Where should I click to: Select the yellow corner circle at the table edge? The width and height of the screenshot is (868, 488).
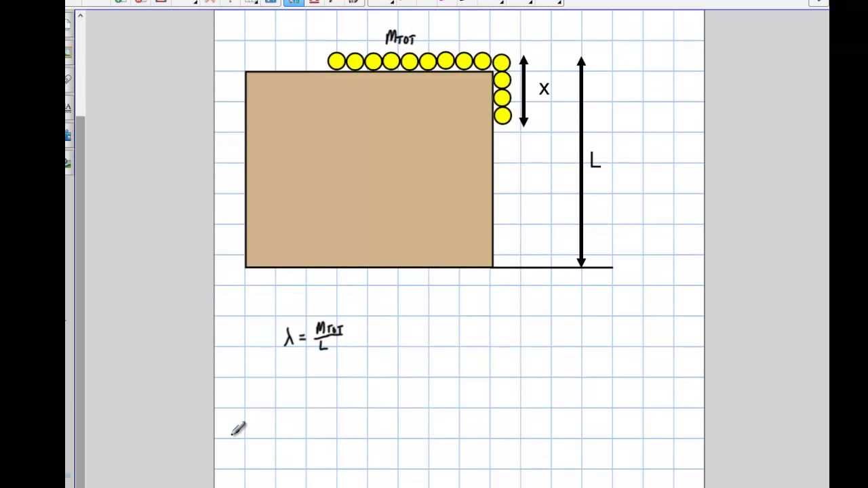click(x=501, y=63)
